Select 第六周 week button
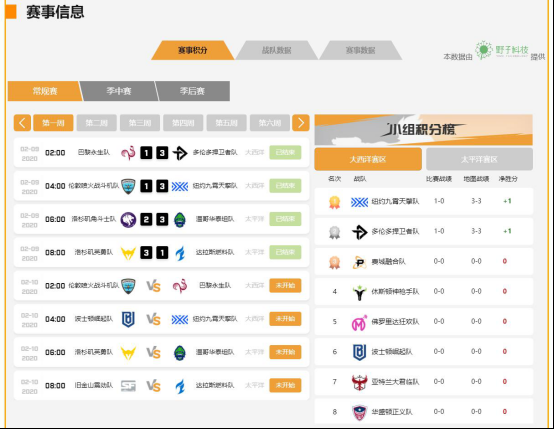Viewport: 554px width, 429px height. tap(270, 123)
